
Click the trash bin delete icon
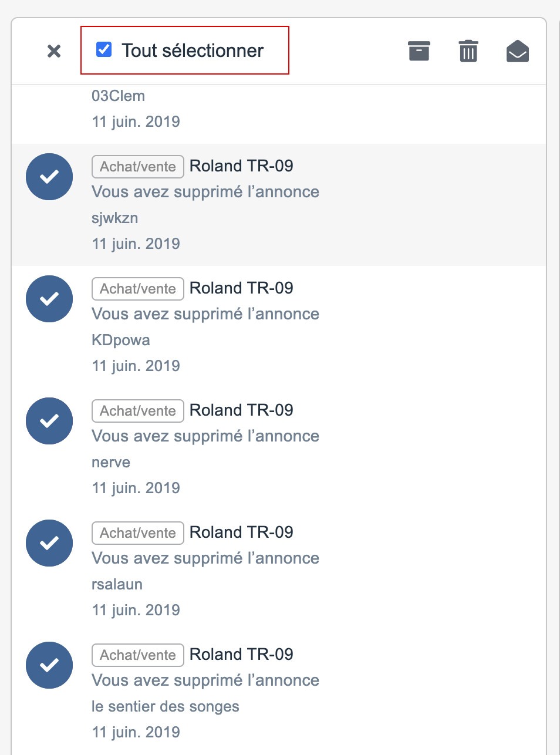point(468,51)
